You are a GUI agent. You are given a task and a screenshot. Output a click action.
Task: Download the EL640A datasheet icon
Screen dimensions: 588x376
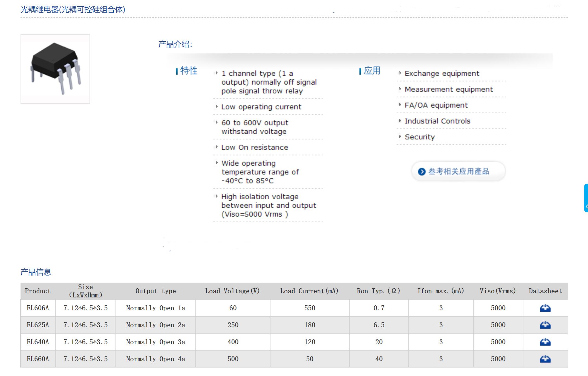click(545, 342)
